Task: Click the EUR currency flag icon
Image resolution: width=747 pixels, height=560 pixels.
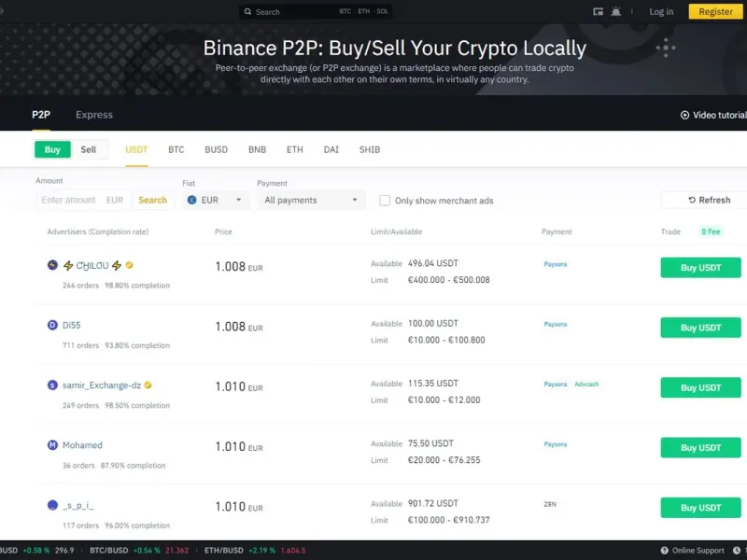Action: tap(192, 200)
